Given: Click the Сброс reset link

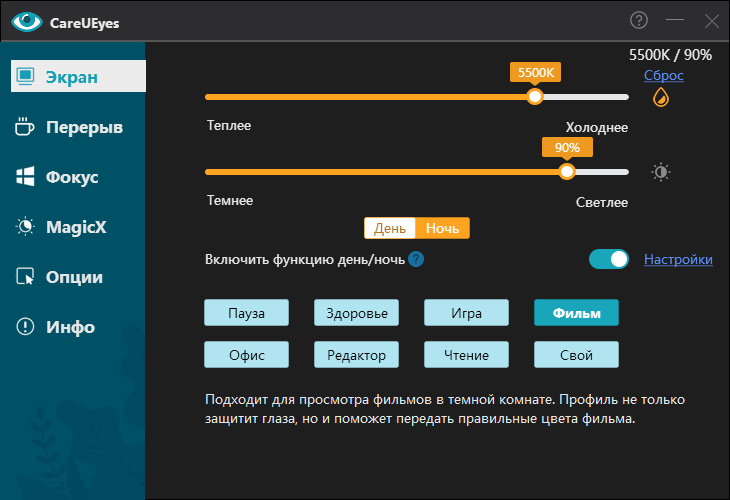Looking at the screenshot, I should [663, 76].
